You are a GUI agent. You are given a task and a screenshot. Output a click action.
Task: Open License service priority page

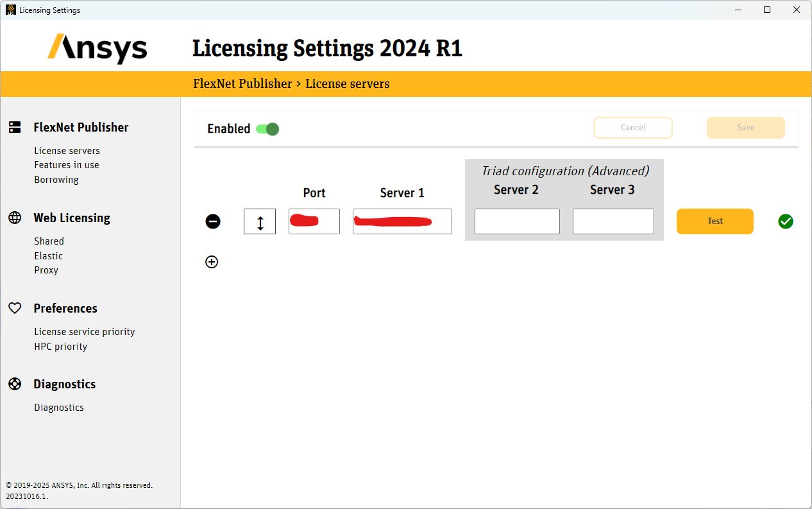(85, 332)
